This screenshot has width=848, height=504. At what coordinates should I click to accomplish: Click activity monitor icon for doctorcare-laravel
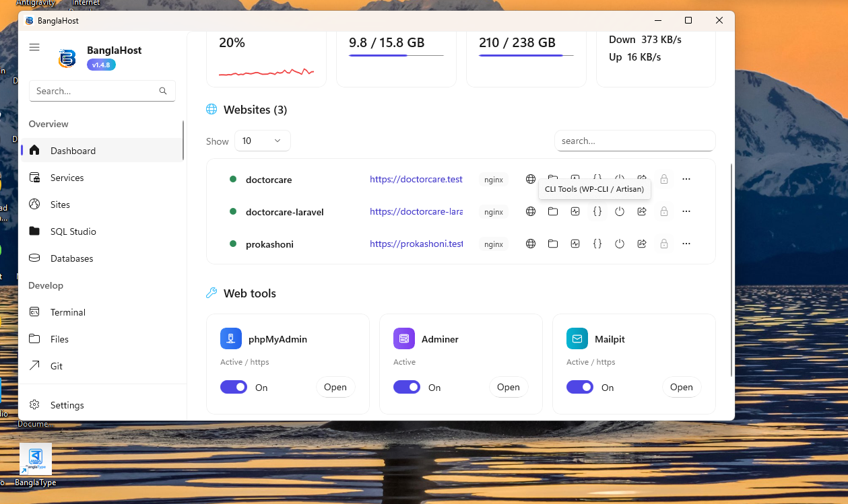tap(575, 211)
